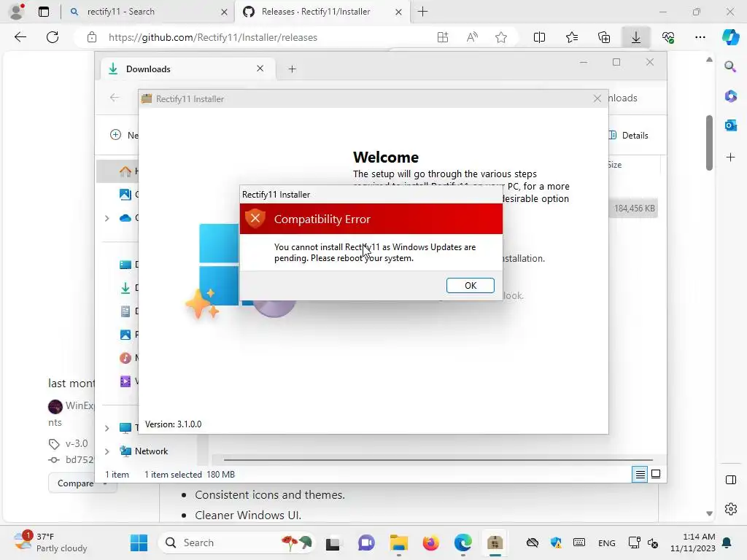Click the File Explorer horizontal scrollbar

click(438, 460)
